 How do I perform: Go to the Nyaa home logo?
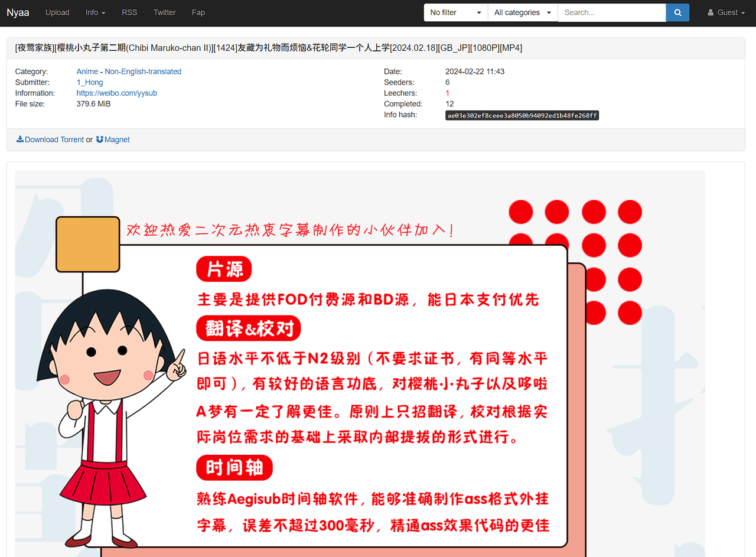[x=18, y=12]
